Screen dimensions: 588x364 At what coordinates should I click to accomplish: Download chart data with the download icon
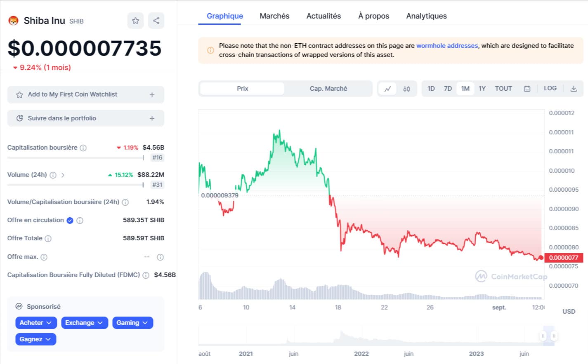click(x=574, y=89)
